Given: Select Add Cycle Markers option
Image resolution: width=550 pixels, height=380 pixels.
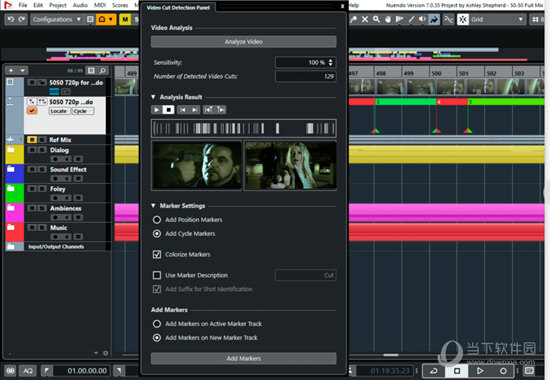Looking at the screenshot, I should coord(157,234).
